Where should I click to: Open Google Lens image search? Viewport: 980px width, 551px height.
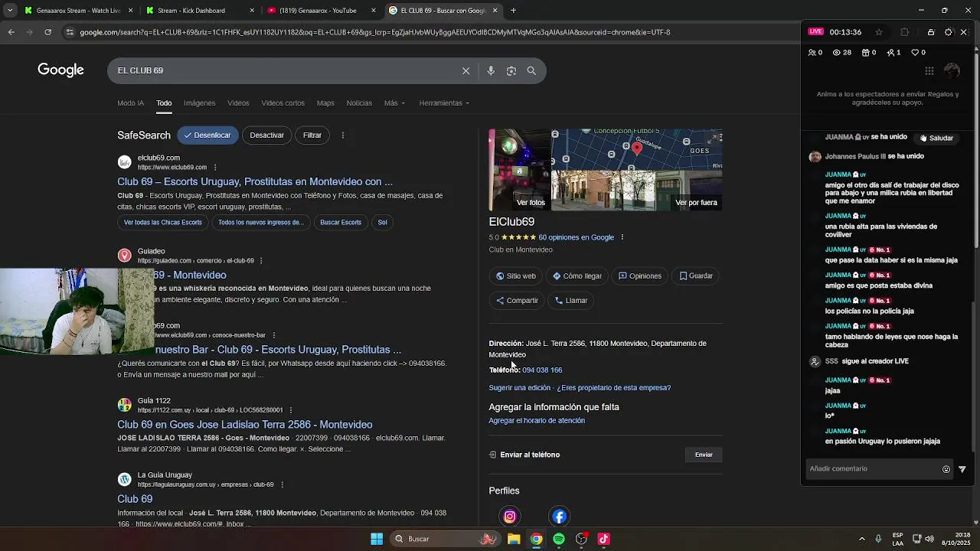(x=511, y=70)
